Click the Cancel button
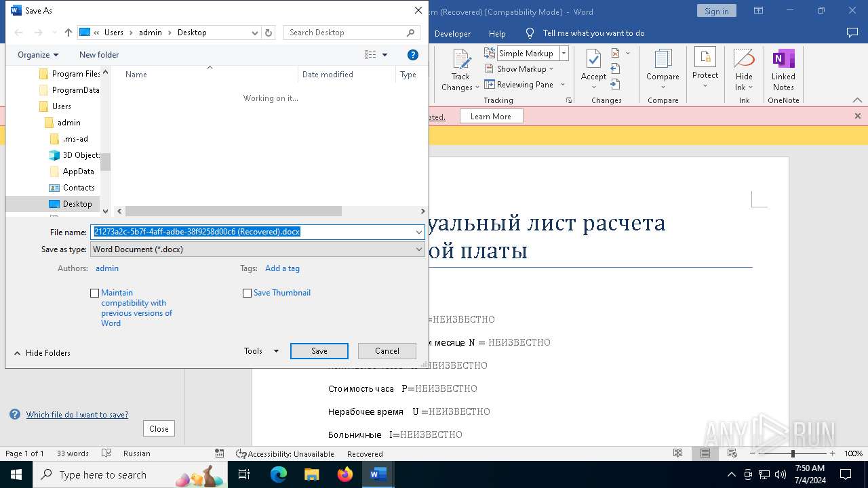This screenshot has width=868, height=488. (x=387, y=351)
